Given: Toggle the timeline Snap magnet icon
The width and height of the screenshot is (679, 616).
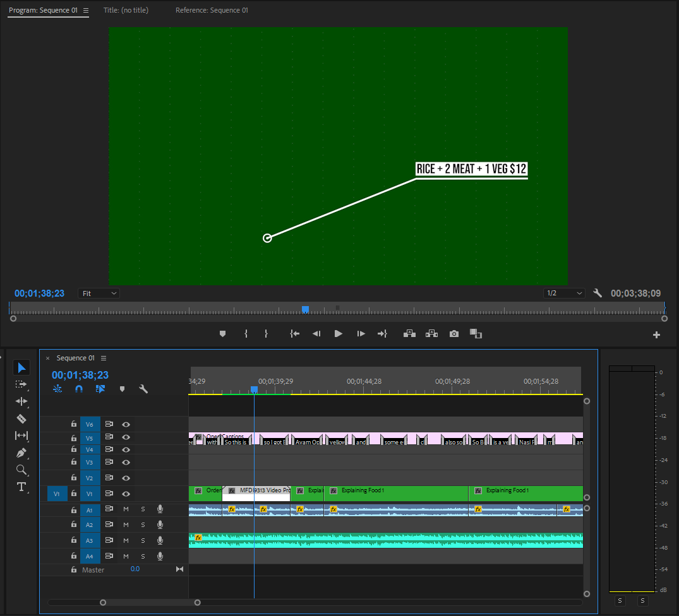Looking at the screenshot, I should tap(79, 389).
